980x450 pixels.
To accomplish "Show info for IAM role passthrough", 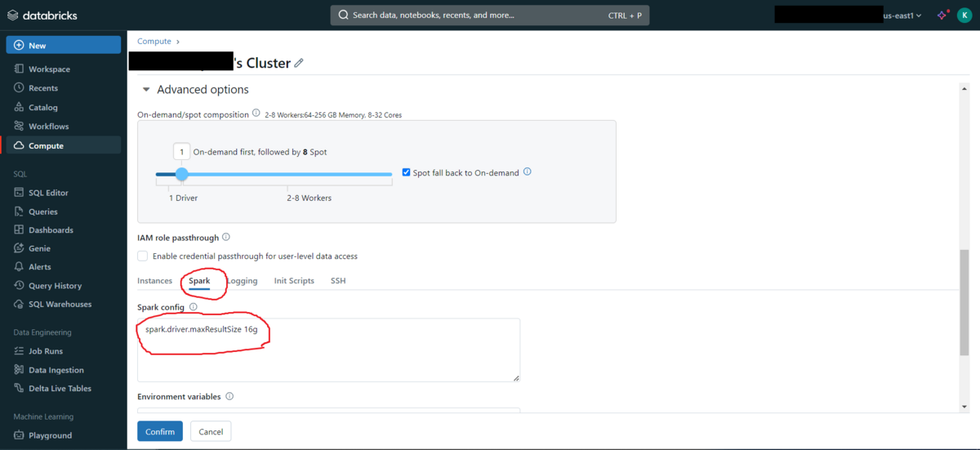I will click(x=226, y=238).
